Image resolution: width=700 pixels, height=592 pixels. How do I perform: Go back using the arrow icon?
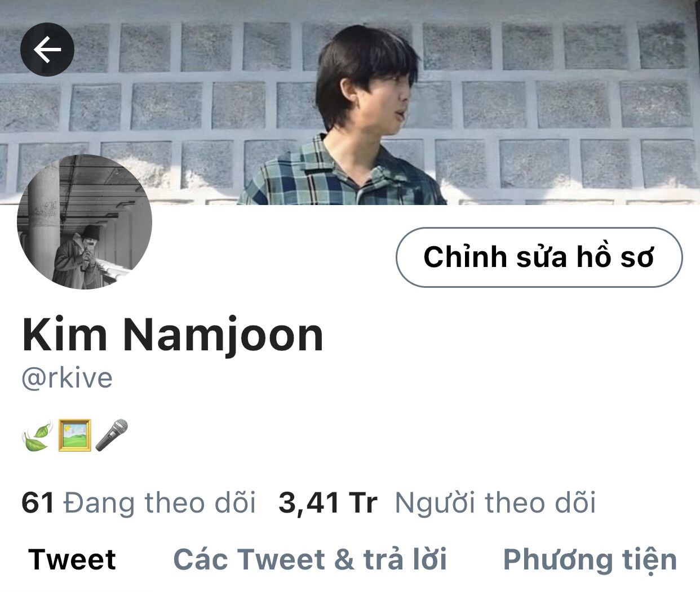47,50
